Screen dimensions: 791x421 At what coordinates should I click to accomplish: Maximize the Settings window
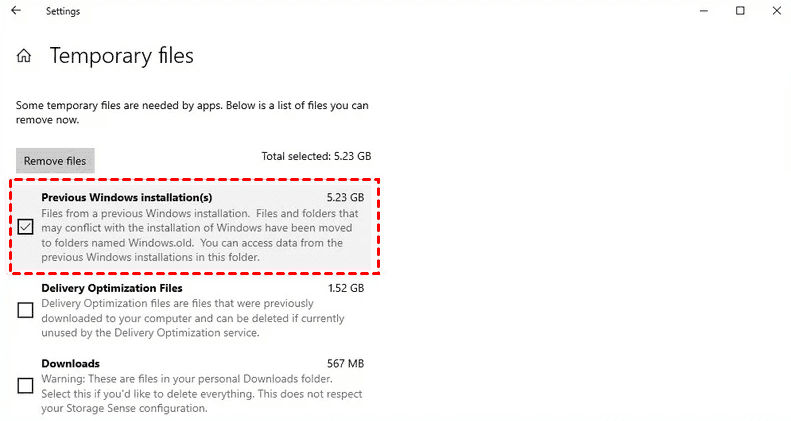[740, 11]
